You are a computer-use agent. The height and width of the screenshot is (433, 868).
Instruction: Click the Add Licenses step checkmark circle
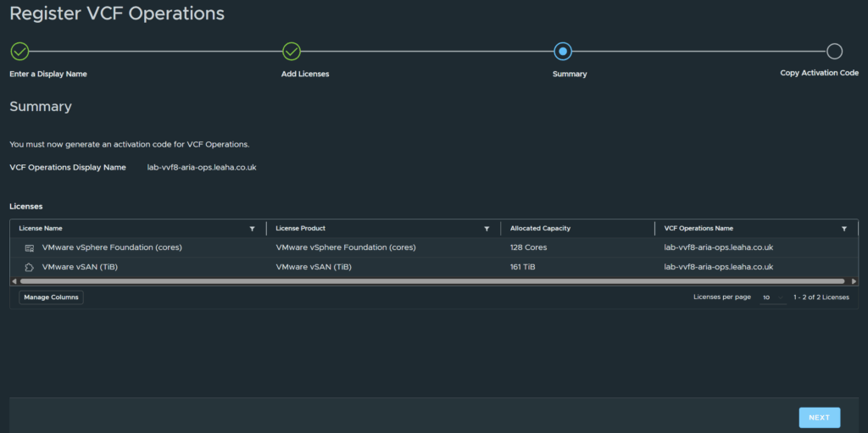[x=292, y=52]
